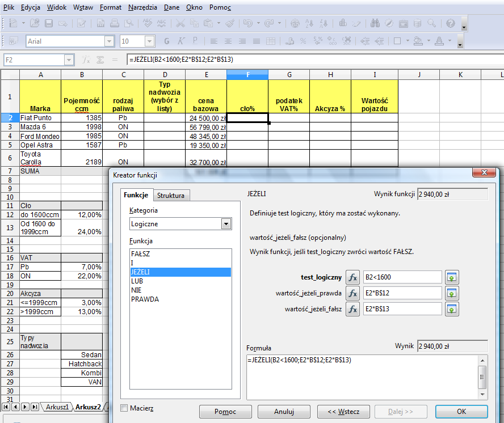Toggle AutoSpellcheck ABC wavy icon
Screen dimensions: 504x423
click(x=161, y=23)
